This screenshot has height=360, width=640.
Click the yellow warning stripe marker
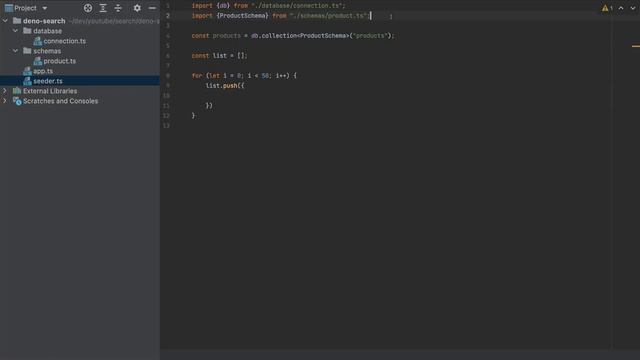tap(636, 46)
